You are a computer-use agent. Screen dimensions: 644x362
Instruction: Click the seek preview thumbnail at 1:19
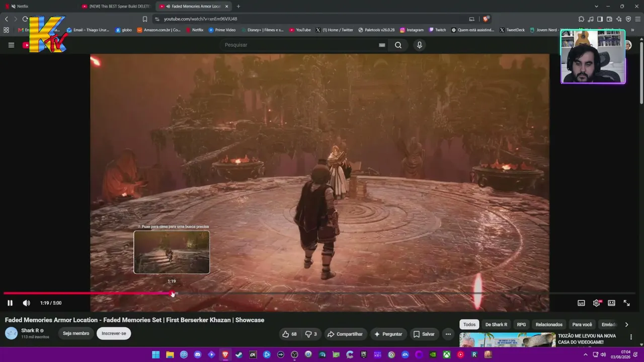(172, 252)
